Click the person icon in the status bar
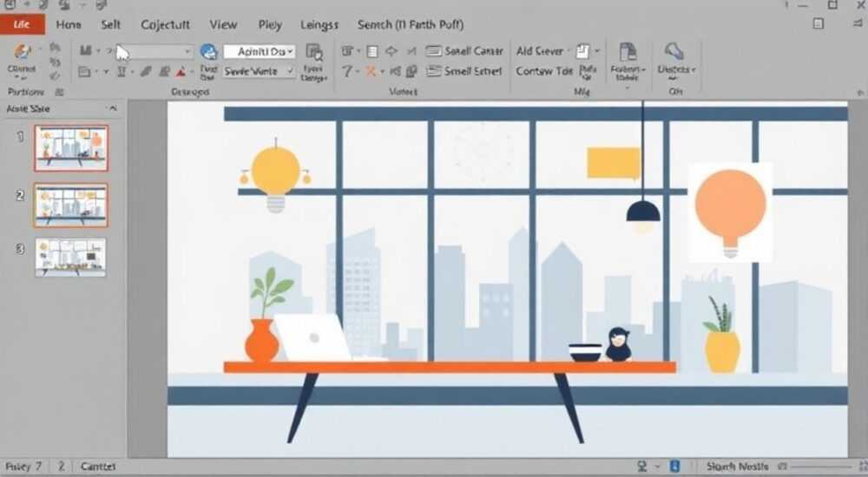 click(642, 467)
